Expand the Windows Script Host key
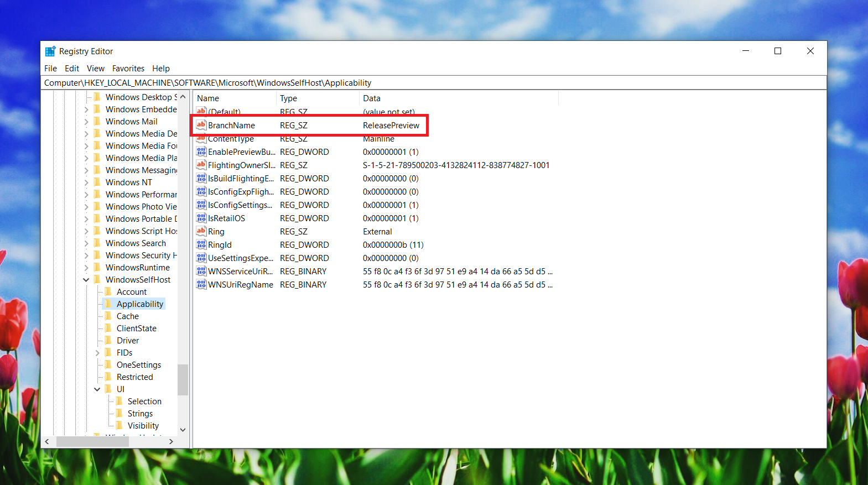The height and width of the screenshot is (485, 868). 86,231
